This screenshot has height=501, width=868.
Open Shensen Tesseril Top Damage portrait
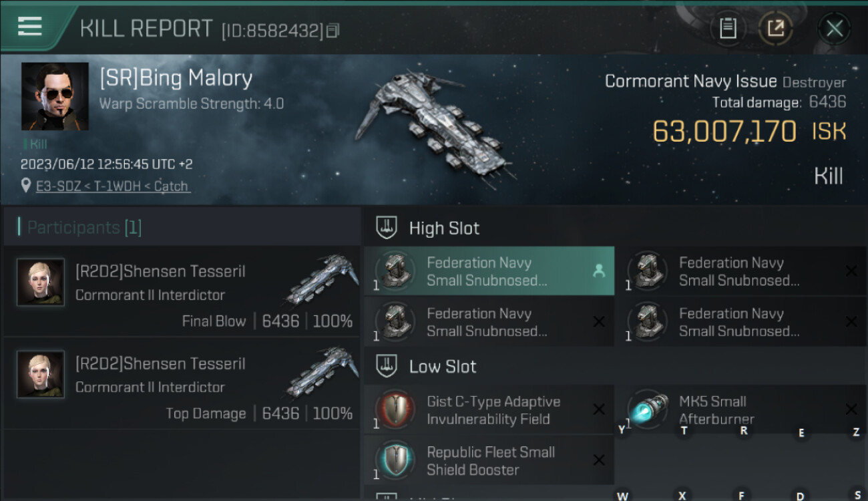[x=41, y=374]
